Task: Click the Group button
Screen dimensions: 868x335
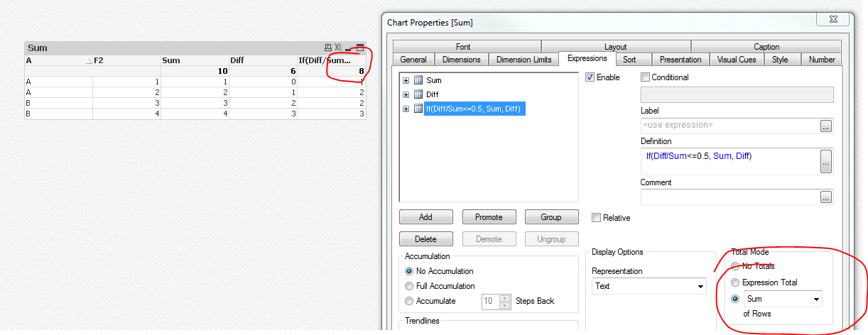Action: pos(551,217)
